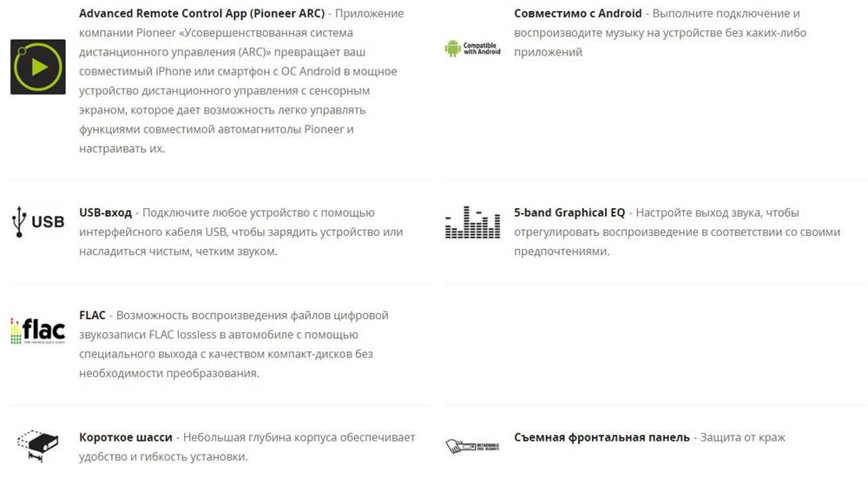The height and width of the screenshot is (477, 868).
Task: Click the 5-band Graphical EQ title
Action: coord(569,212)
